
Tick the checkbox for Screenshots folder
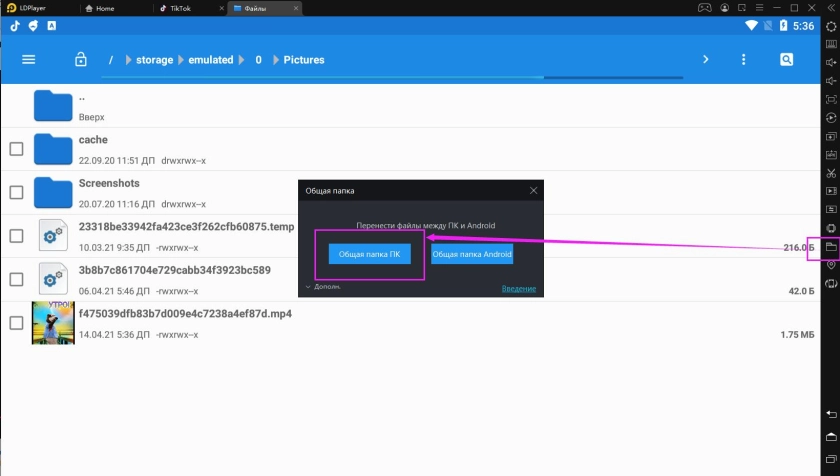pos(16,192)
